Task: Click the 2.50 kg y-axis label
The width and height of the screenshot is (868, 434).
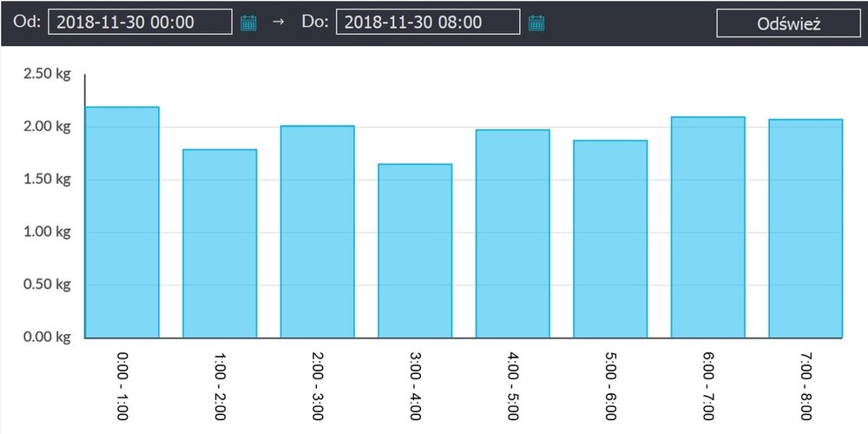Action: pyautogui.click(x=46, y=75)
